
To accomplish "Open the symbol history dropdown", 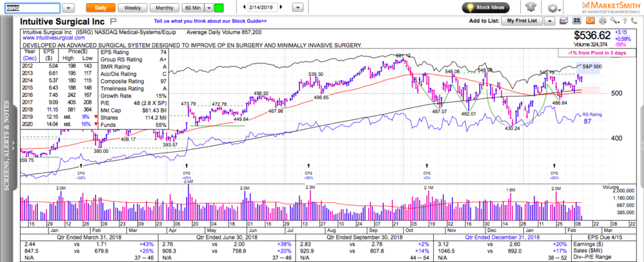I will click(69, 8).
